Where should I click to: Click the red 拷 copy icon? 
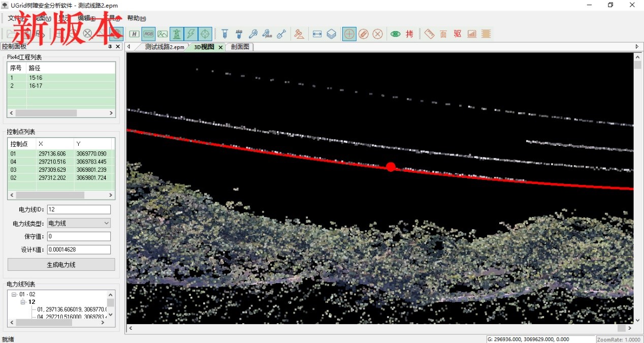click(409, 34)
